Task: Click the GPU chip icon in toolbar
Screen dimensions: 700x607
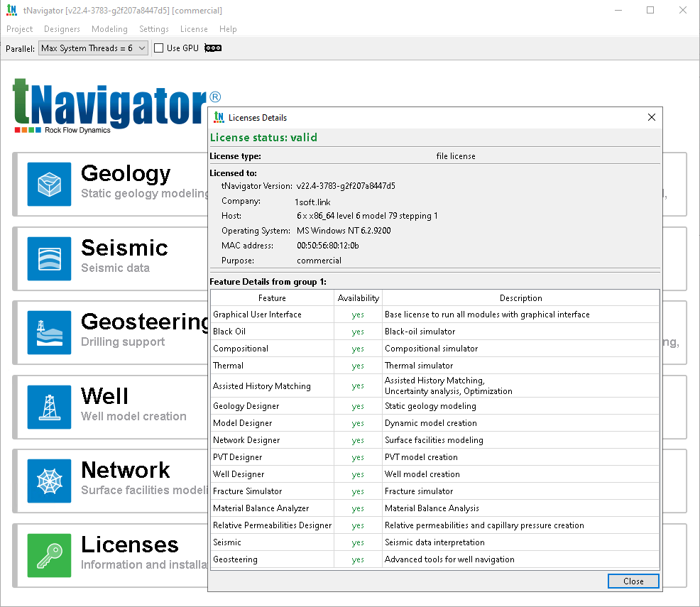Action: 213,48
